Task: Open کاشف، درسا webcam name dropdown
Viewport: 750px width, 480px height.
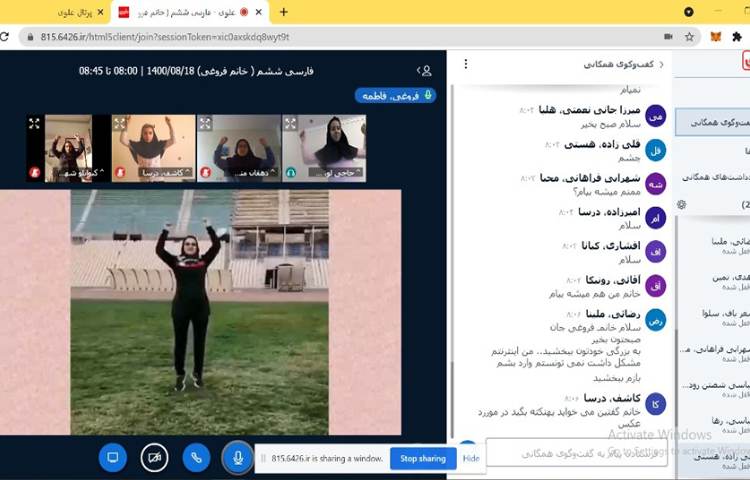Action: (165, 173)
